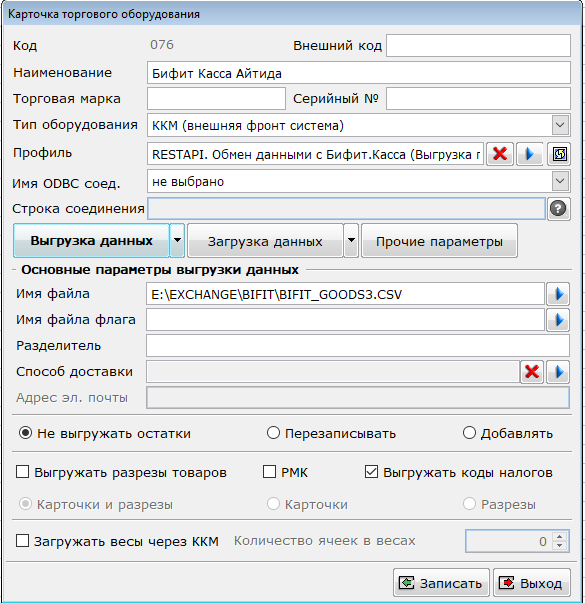This screenshot has height=603, width=585.
Task: Browse for Имя файла флага with the blue arrow
Action: 558,320
